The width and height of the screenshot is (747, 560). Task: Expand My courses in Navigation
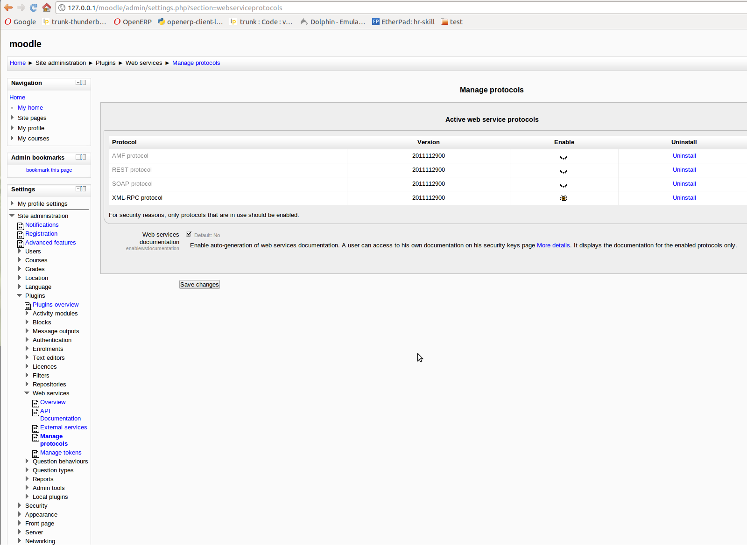(x=12, y=138)
